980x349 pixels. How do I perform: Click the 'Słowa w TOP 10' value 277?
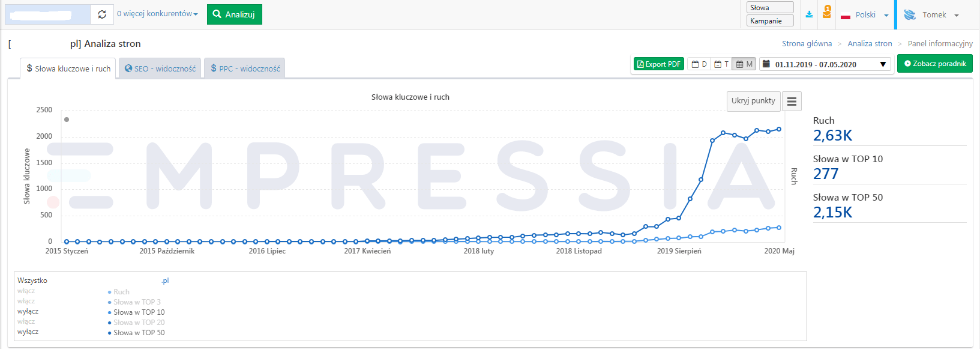click(x=826, y=174)
